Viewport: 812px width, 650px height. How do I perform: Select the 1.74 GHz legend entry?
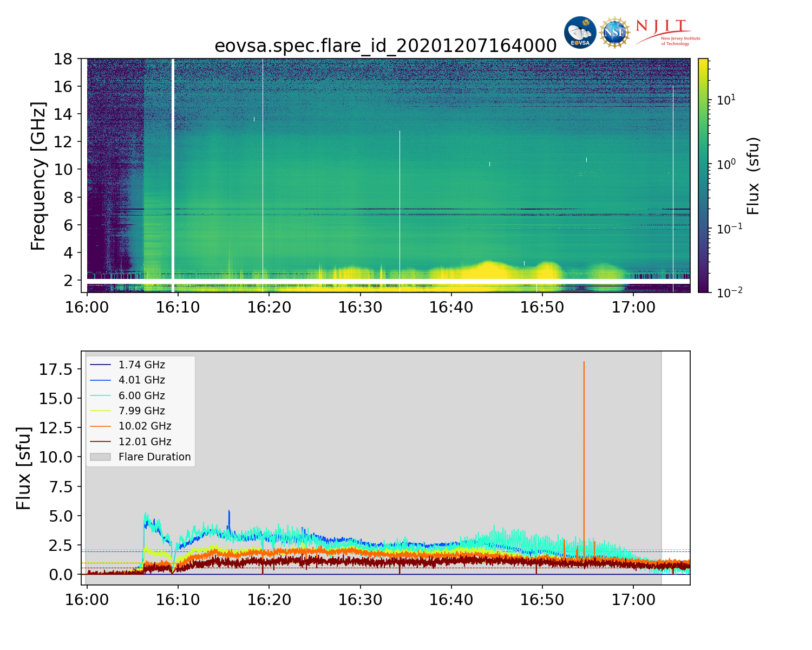point(141,365)
